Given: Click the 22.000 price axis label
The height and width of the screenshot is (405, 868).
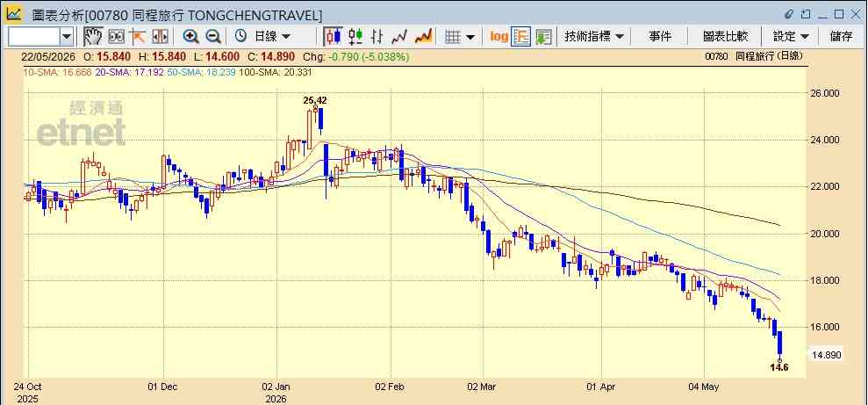Looking at the screenshot, I should coord(825,187).
